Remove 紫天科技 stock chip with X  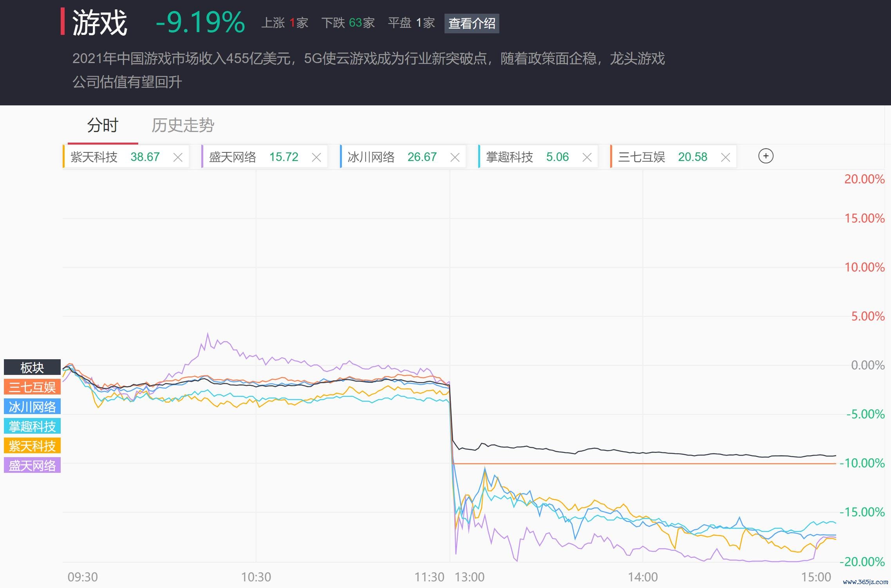point(178,157)
